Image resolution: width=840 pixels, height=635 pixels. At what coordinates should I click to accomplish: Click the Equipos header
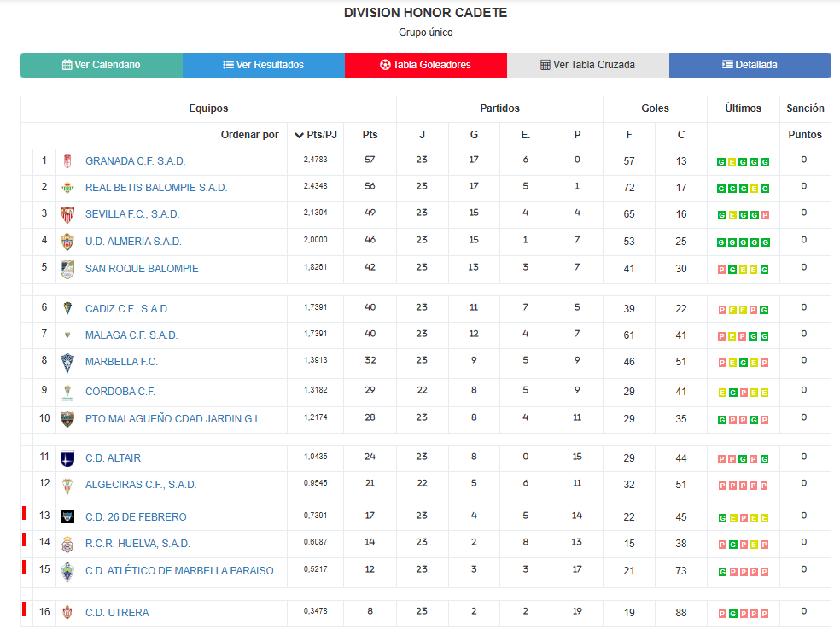coord(208,108)
